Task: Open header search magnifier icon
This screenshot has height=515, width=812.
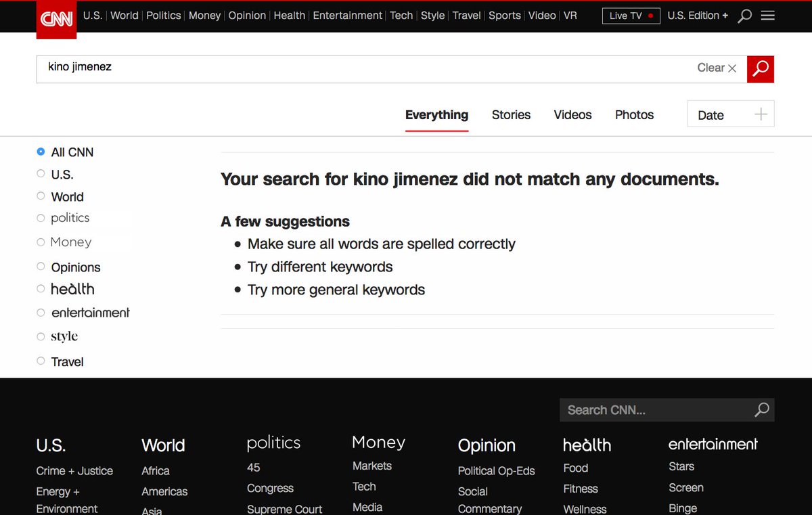Action: tap(744, 16)
